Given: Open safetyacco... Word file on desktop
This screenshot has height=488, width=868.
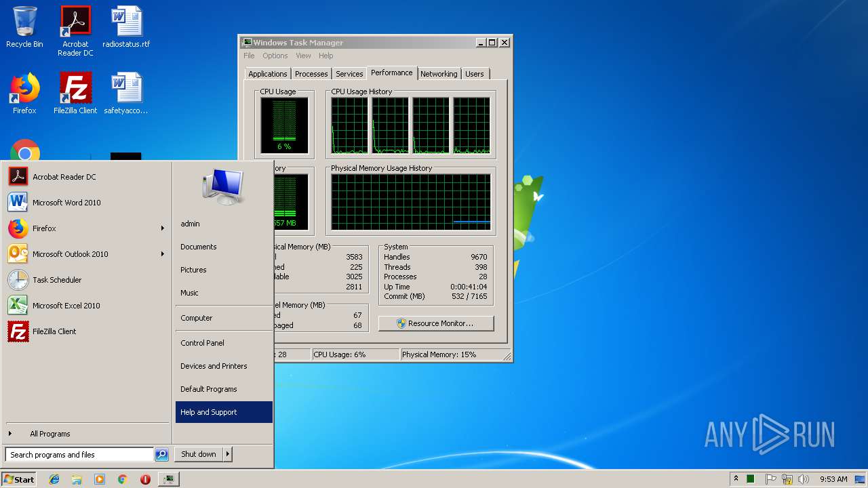Looking at the screenshot, I should pos(126,94).
